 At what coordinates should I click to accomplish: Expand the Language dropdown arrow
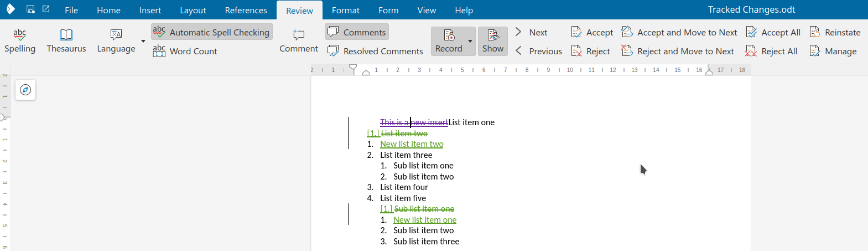coord(143,41)
